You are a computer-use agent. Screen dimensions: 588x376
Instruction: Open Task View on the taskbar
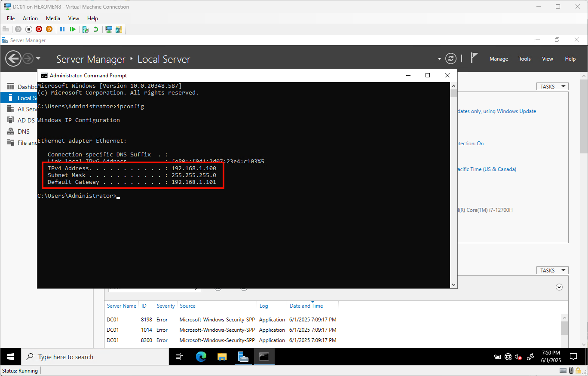(180, 357)
